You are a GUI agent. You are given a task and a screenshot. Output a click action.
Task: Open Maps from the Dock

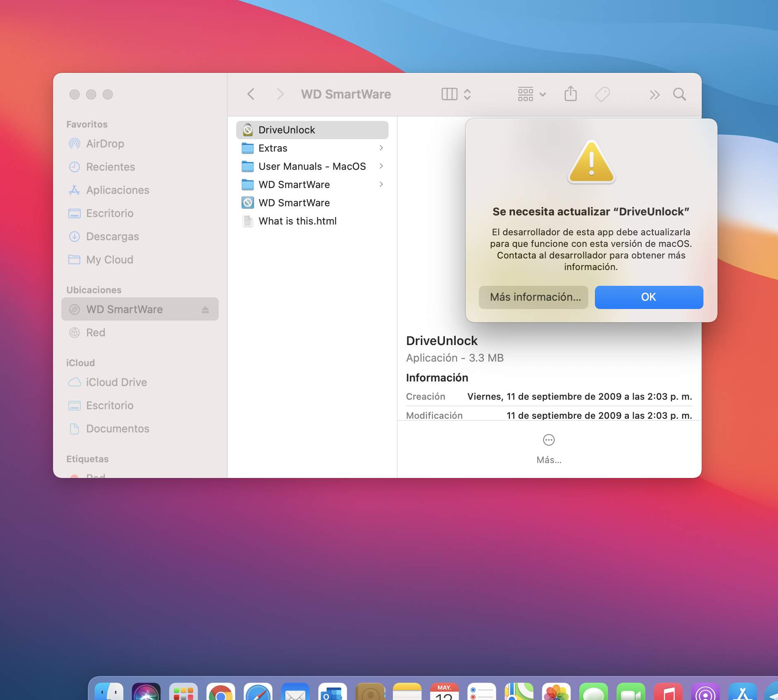tap(519, 692)
